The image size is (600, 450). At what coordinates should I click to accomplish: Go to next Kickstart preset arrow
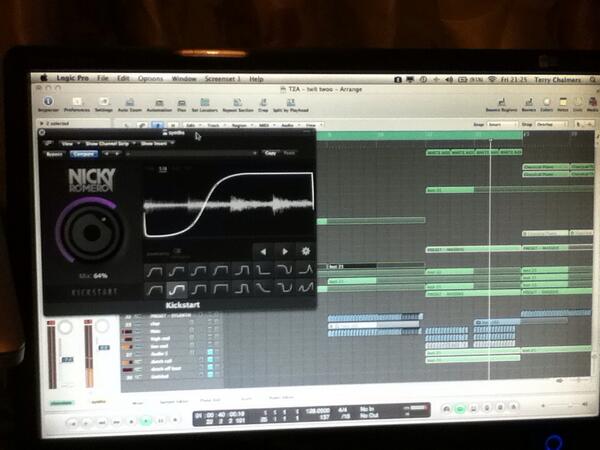click(285, 251)
